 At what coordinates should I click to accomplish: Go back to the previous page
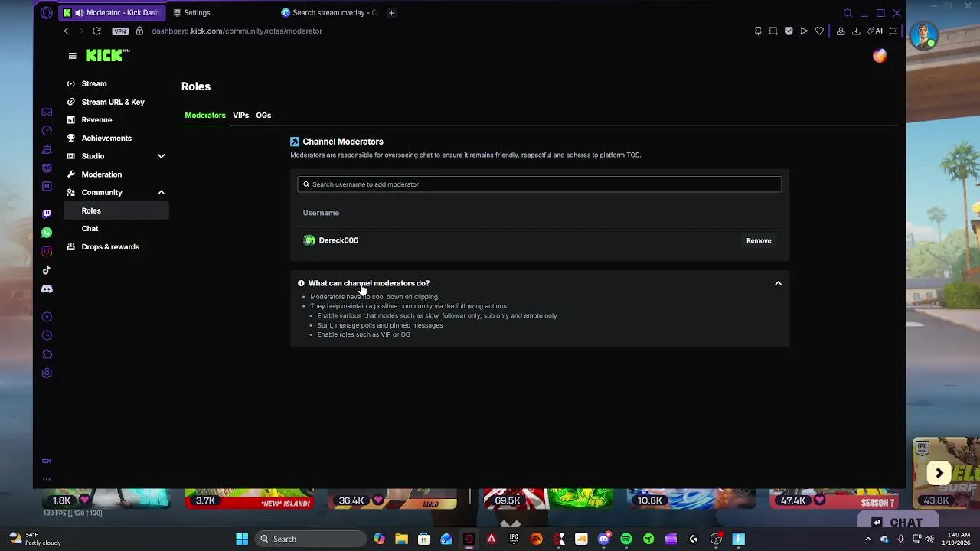tap(67, 31)
